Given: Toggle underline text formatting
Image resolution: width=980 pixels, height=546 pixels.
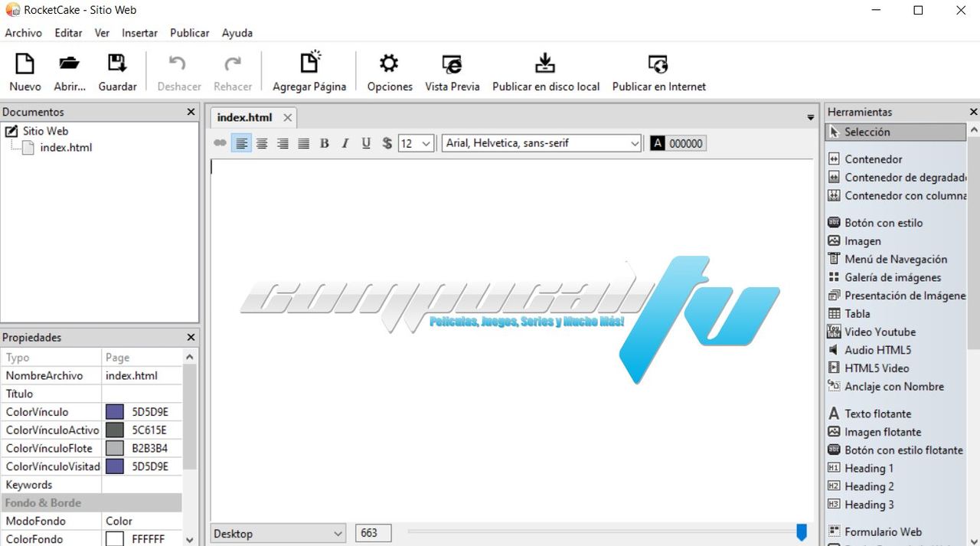Looking at the screenshot, I should point(366,143).
